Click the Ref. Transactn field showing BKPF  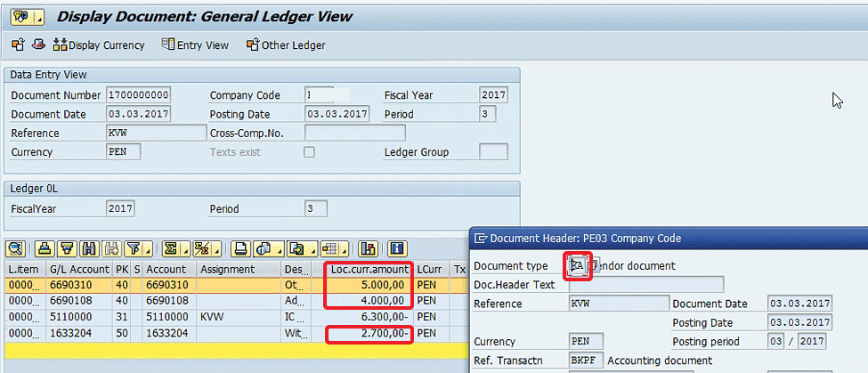pos(586,361)
